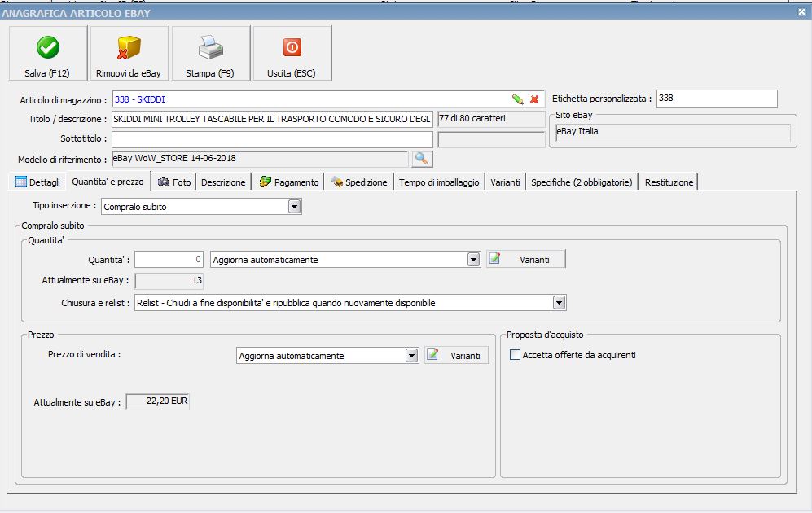Click Attualmente su eBay price 22,20 EUR
Viewport: 812px width, 513px height.
pyautogui.click(x=158, y=401)
